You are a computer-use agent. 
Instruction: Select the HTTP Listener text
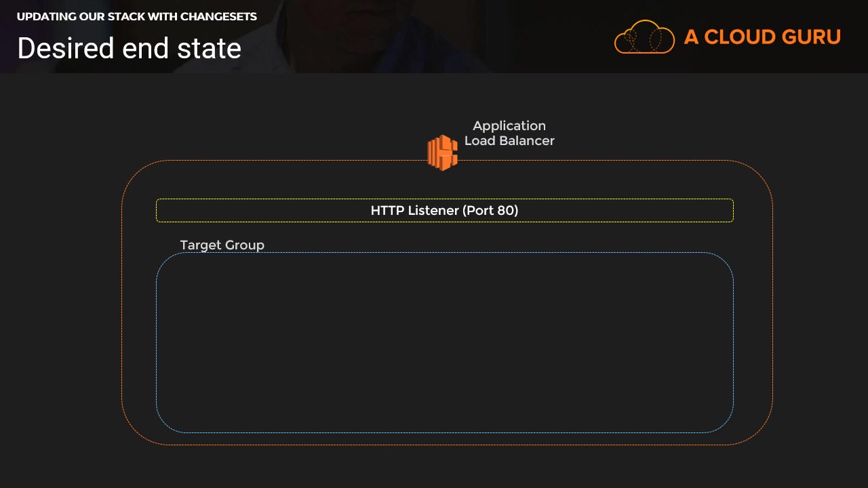click(414, 210)
